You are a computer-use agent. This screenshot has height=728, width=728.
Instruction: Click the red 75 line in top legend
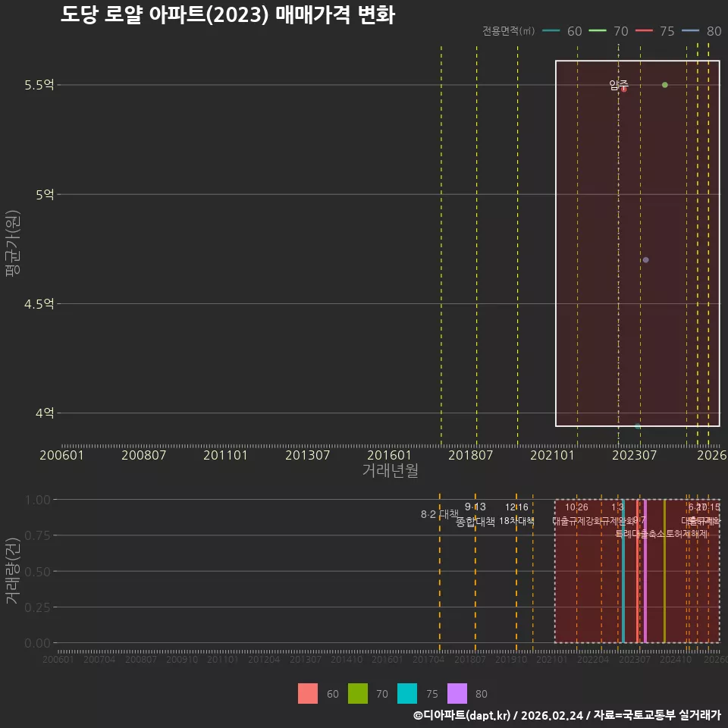pyautogui.click(x=644, y=30)
